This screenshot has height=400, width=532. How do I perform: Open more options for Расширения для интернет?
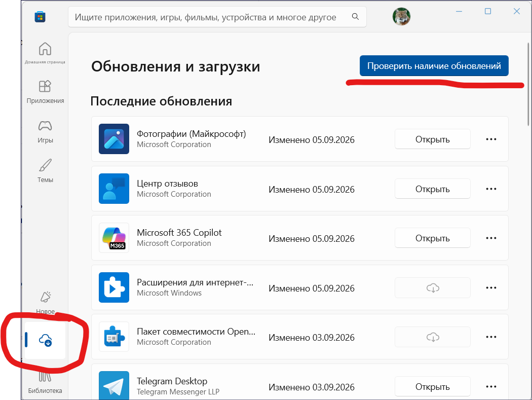click(x=491, y=287)
